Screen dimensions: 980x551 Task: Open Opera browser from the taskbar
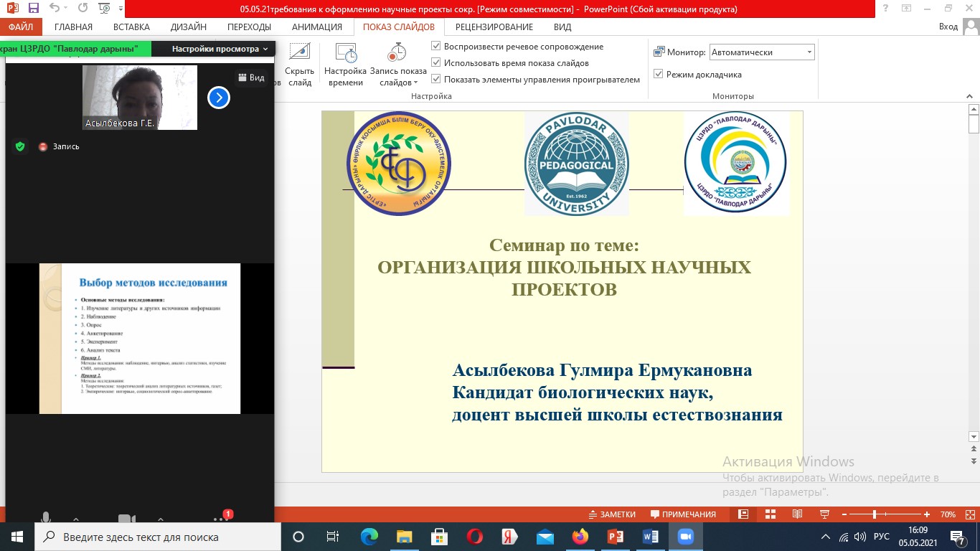click(475, 537)
